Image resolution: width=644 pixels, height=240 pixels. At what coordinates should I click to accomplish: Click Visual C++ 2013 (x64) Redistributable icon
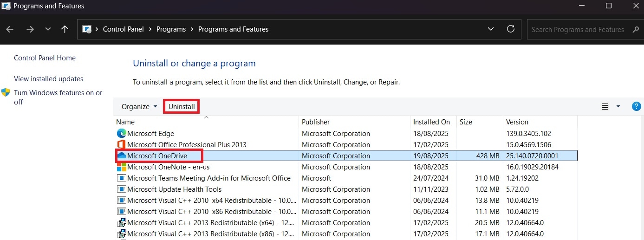tap(122, 223)
